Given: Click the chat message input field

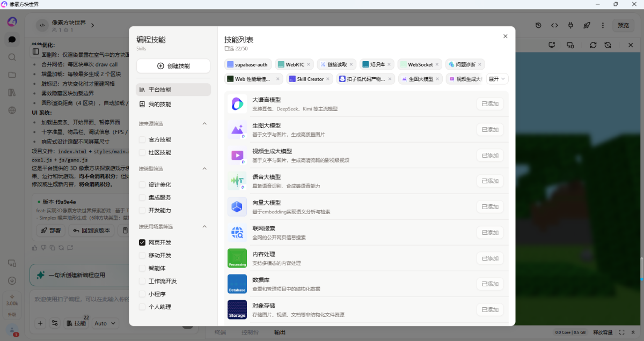Looking at the screenshot, I should coord(80,299).
